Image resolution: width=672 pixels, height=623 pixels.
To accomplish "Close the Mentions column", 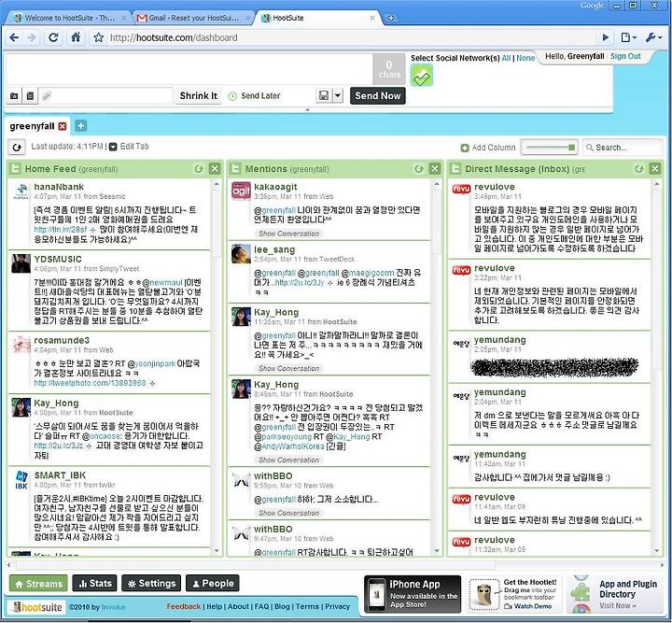I will (435, 169).
